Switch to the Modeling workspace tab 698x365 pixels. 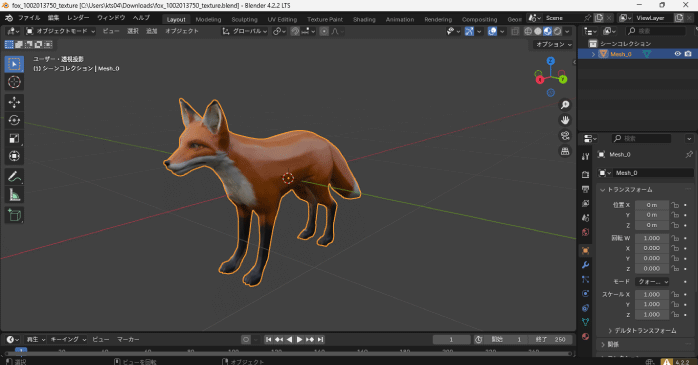click(208, 20)
